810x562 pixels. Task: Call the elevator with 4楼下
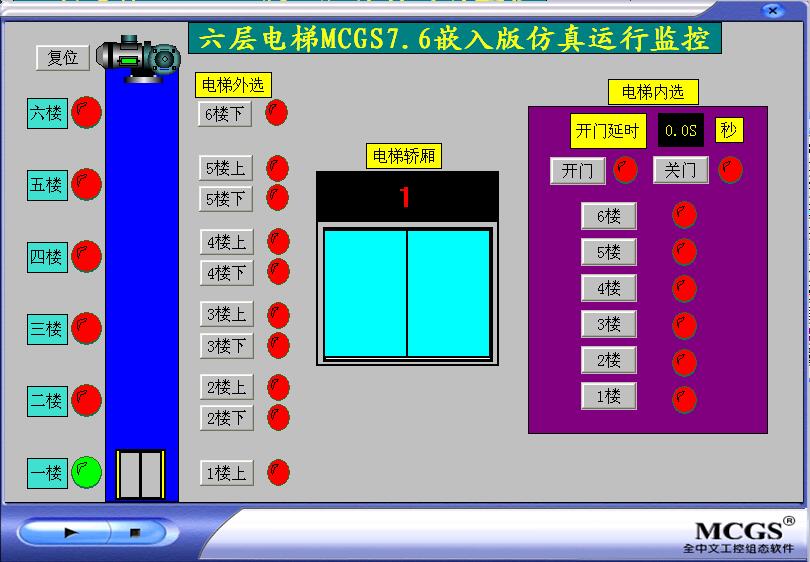point(227,273)
